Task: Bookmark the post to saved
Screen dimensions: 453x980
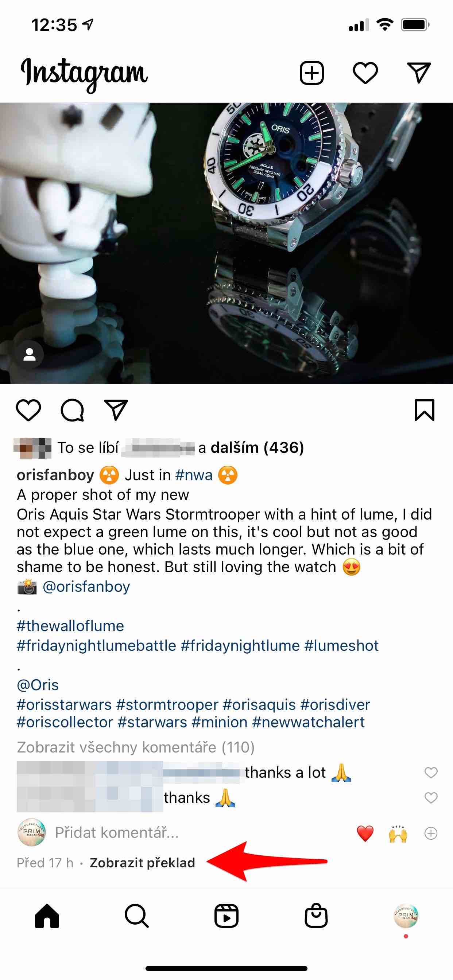Action: pos(424,410)
